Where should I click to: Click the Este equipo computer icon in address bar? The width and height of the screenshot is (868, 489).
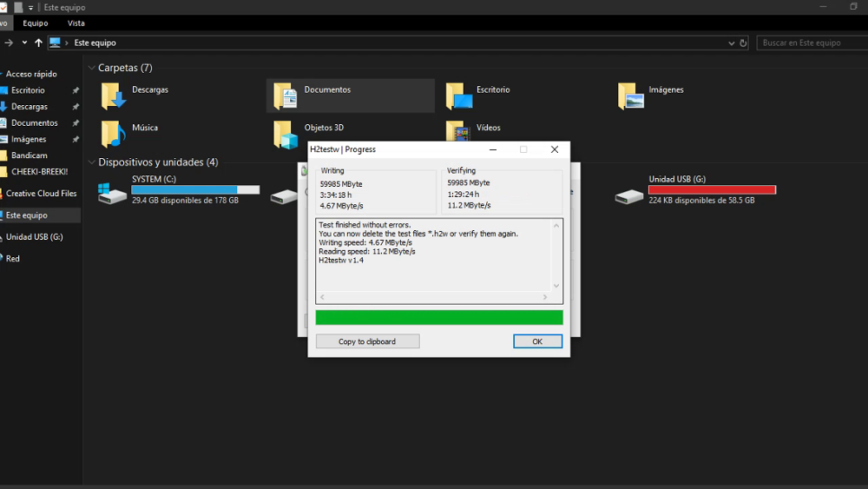[54, 43]
